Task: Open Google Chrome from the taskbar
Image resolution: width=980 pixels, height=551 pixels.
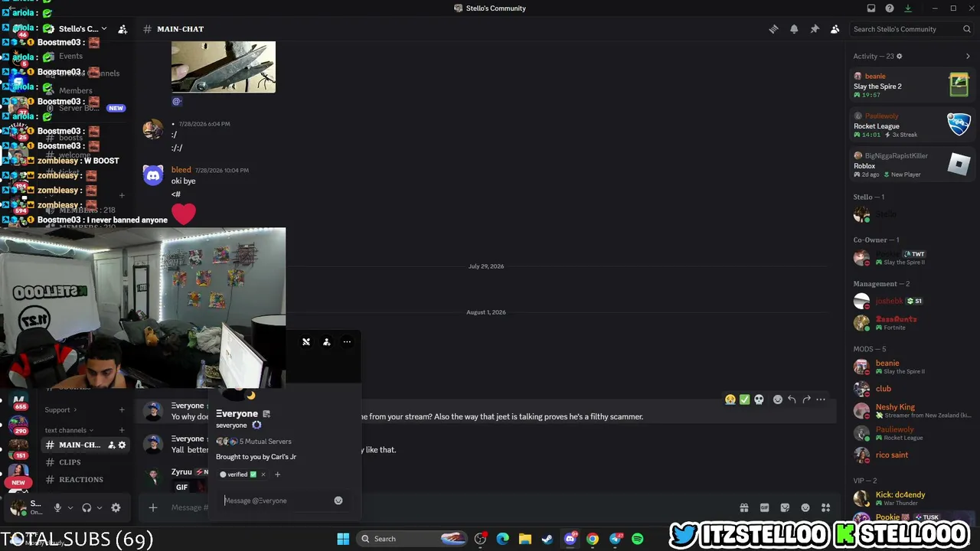Action: [593, 539]
